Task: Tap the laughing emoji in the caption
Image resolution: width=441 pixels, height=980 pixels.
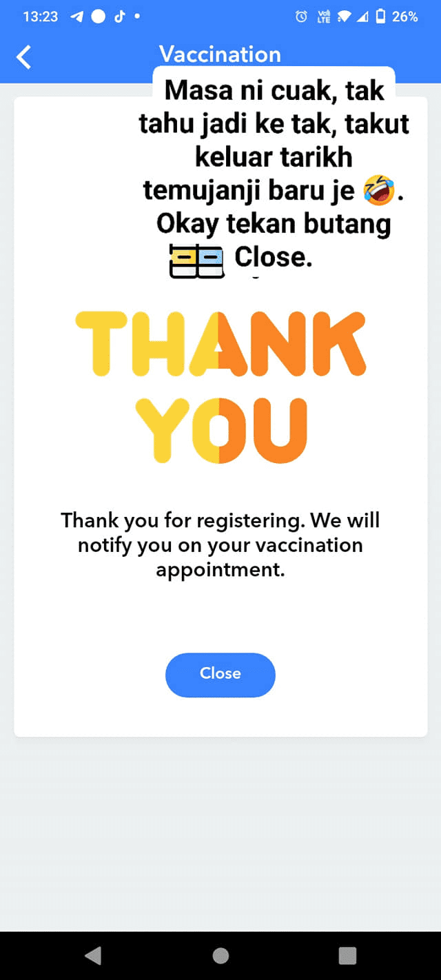Action: 380,190
